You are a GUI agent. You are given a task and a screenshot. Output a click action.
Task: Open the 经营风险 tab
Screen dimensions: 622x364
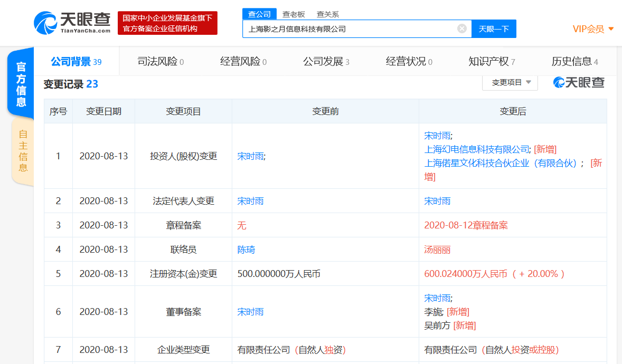click(243, 62)
